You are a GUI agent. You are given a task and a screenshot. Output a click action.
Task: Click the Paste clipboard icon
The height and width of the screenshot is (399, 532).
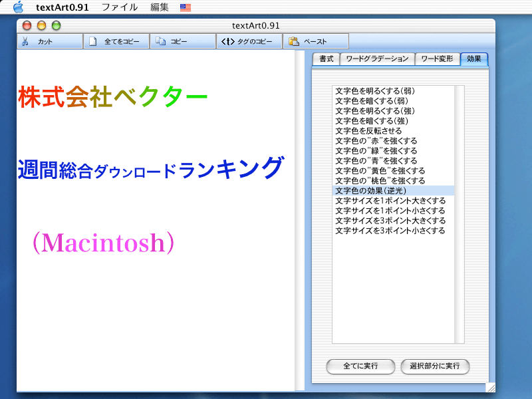(293, 41)
